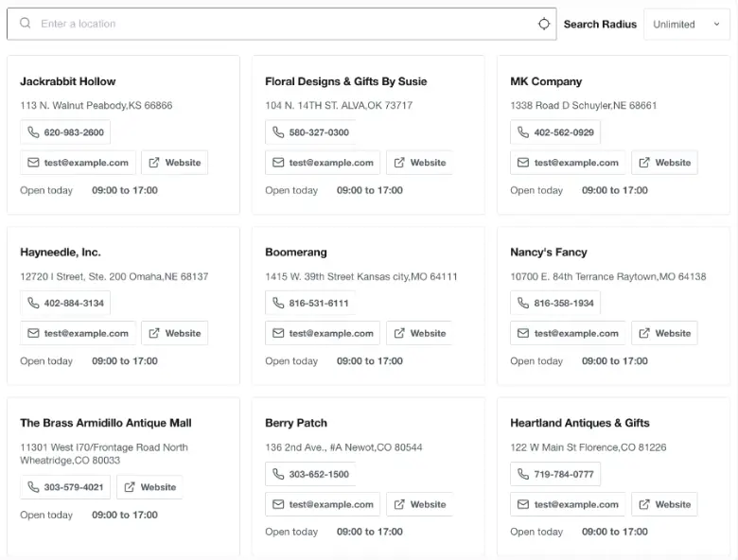Screen dimensions: 738x560
Task: Open Brass Armidillo Antique Mall Website
Action: click(149, 487)
